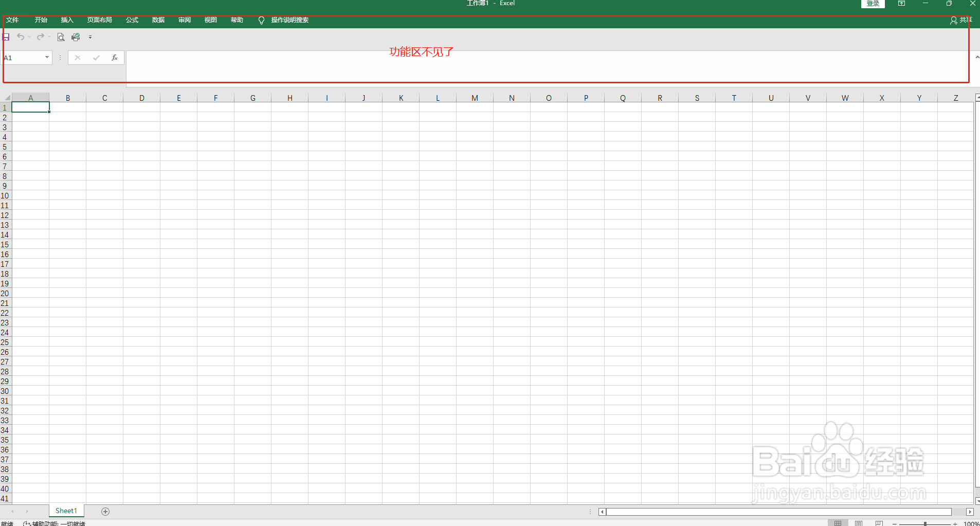
Task: Click the Quick Print printer icon
Action: (76, 37)
